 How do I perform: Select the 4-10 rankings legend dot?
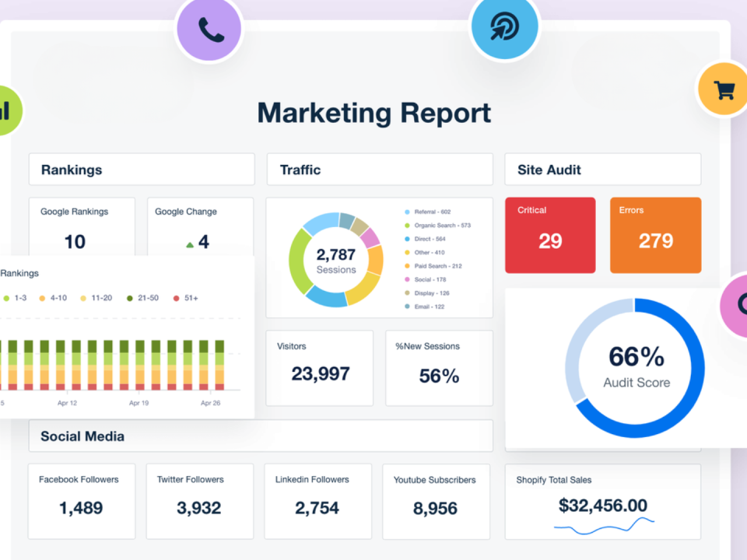[x=42, y=298]
